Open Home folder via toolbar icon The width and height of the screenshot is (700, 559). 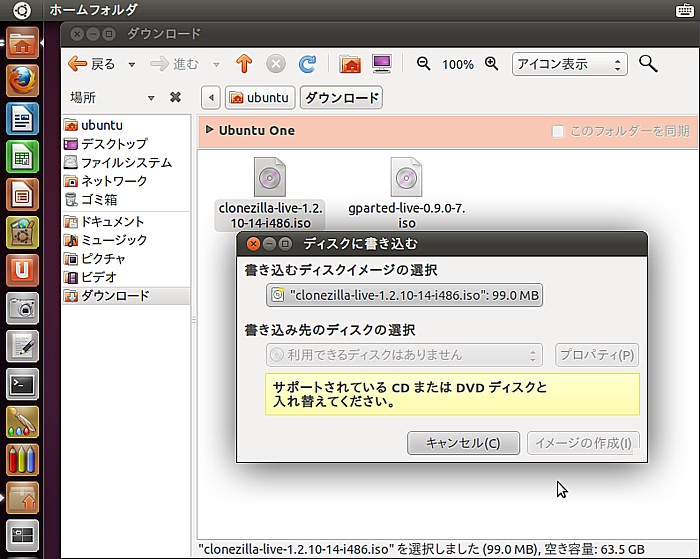350,64
